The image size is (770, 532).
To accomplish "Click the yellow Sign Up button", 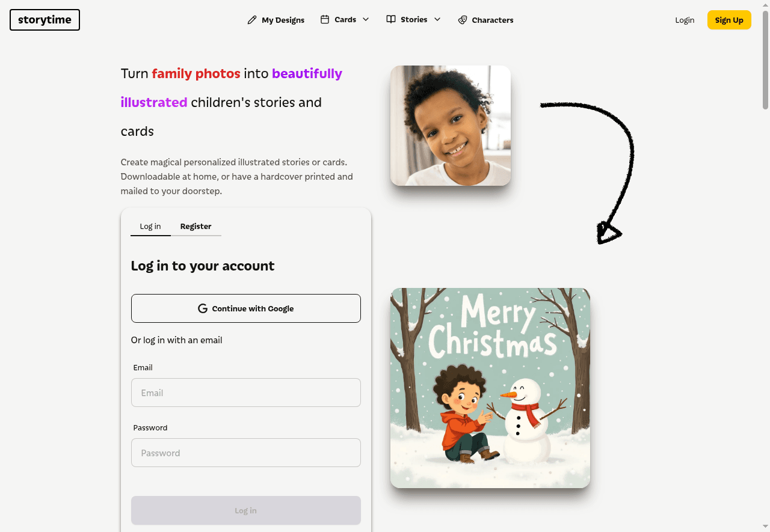I will (x=729, y=20).
